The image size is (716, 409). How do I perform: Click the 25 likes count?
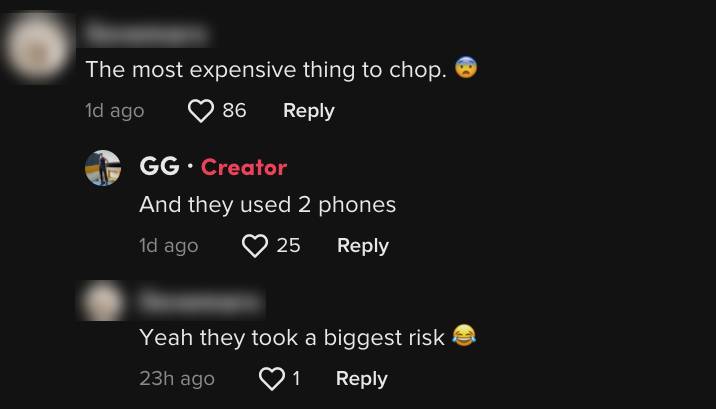pyautogui.click(x=288, y=246)
